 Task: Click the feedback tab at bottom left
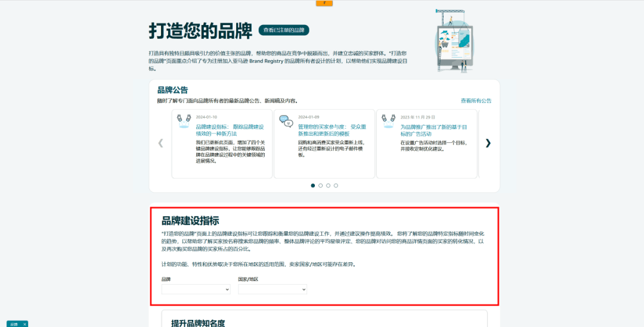(x=13, y=324)
